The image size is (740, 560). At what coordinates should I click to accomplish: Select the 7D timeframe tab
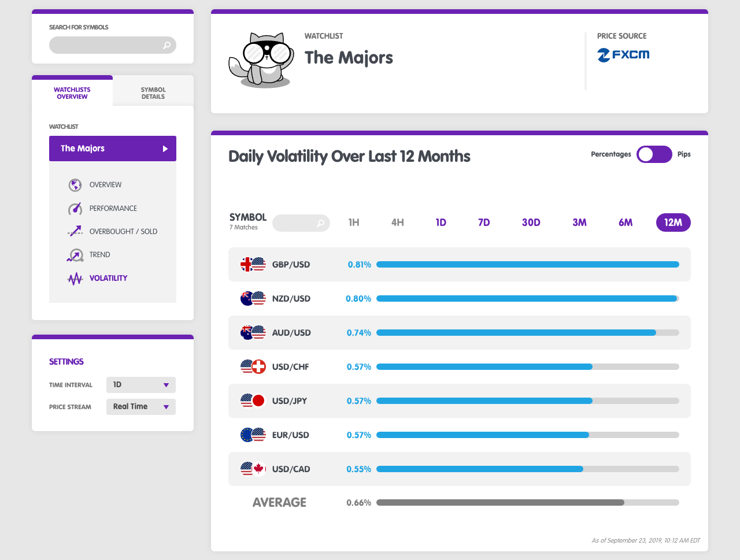click(x=484, y=222)
